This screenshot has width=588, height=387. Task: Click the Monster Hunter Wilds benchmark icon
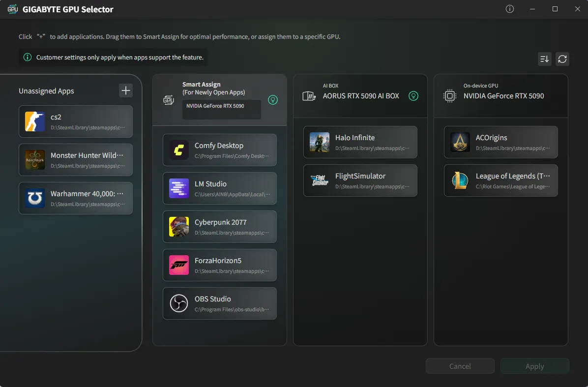35,160
